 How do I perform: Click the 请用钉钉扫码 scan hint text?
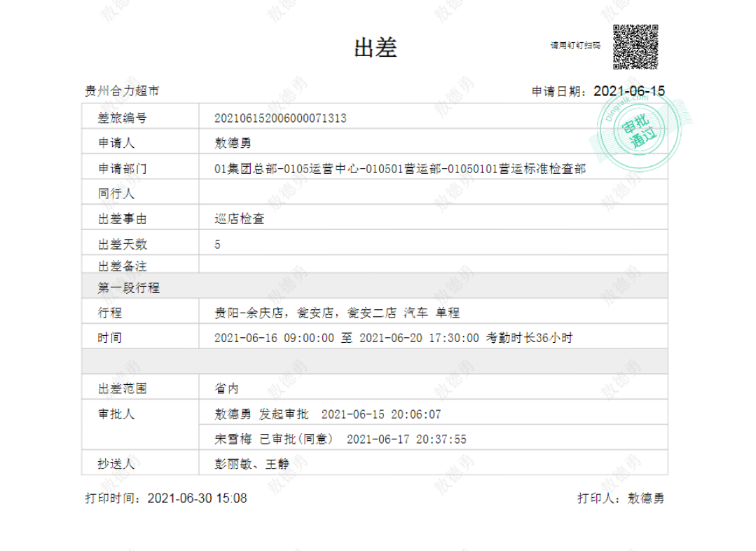click(x=575, y=46)
